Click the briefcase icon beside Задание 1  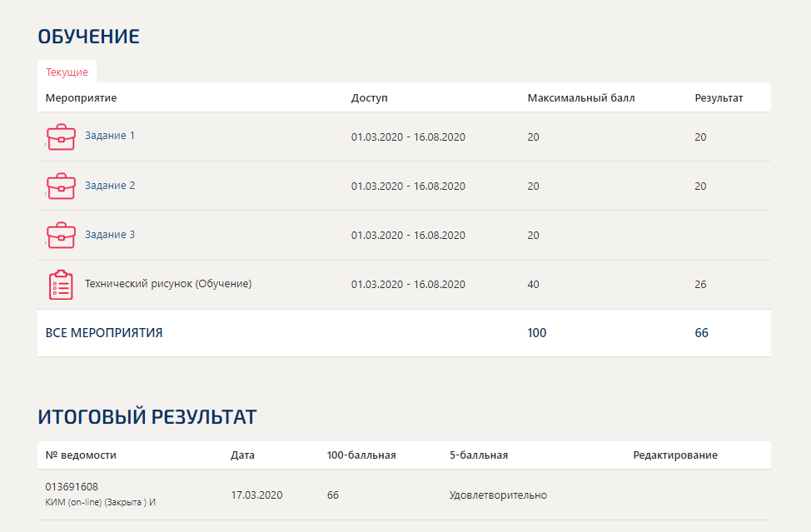click(x=61, y=137)
